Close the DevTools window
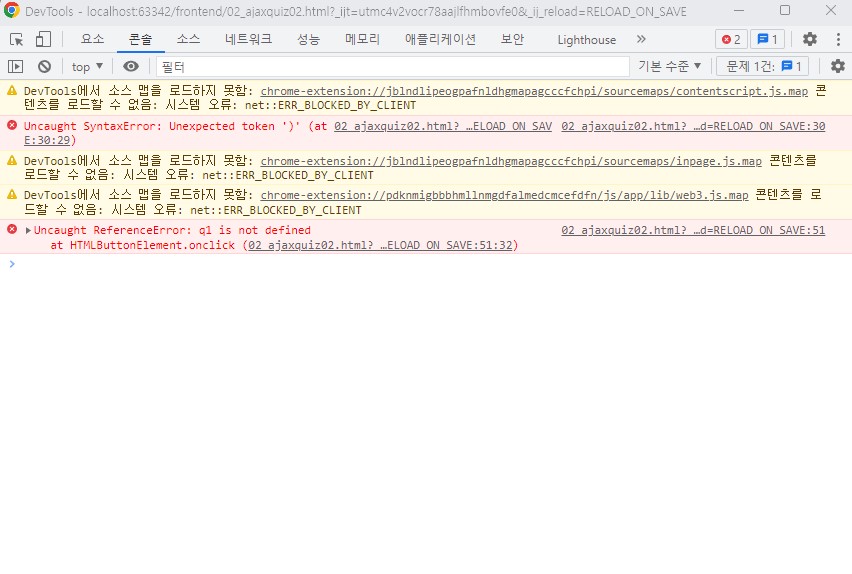The height and width of the screenshot is (574, 852). click(x=831, y=10)
